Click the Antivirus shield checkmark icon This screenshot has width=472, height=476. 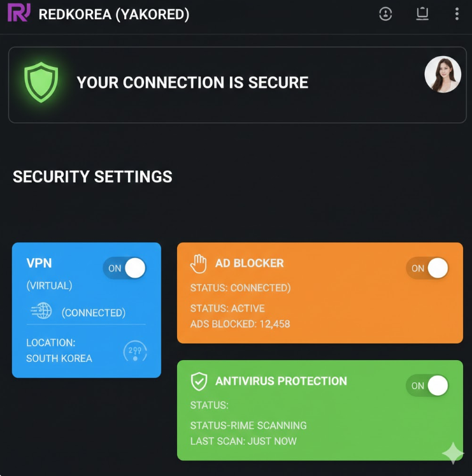[199, 382]
